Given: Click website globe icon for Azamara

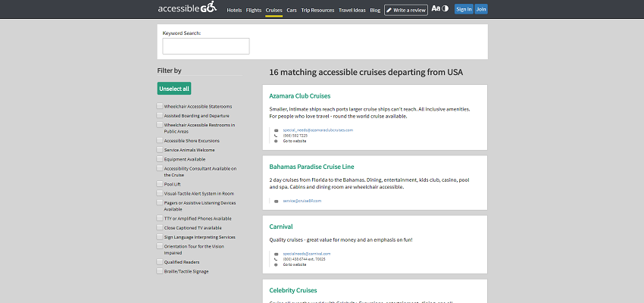Looking at the screenshot, I should (276, 141).
